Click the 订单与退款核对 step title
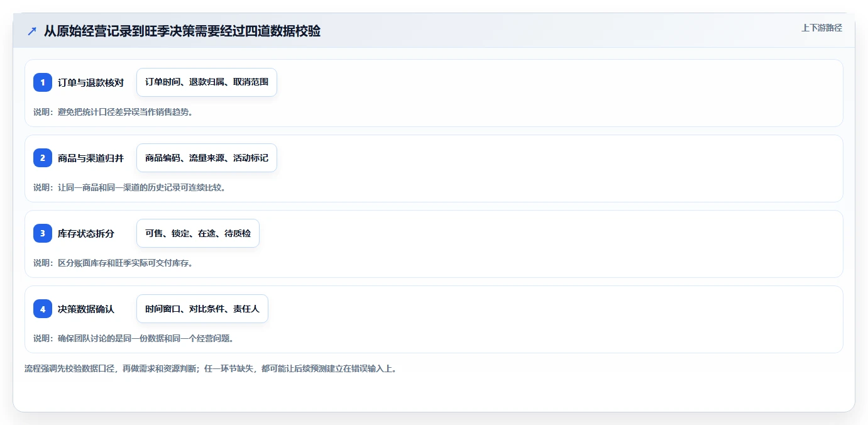This screenshot has width=868, height=425. 91,82
